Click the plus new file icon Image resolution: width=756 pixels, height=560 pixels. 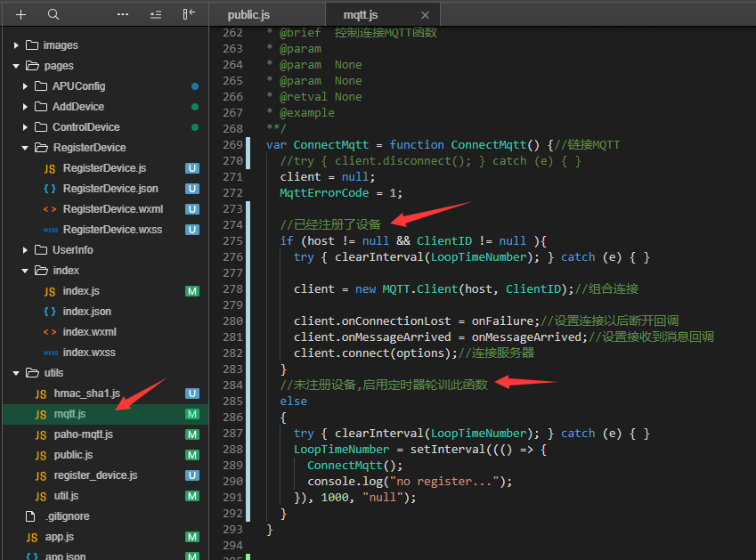(20, 15)
